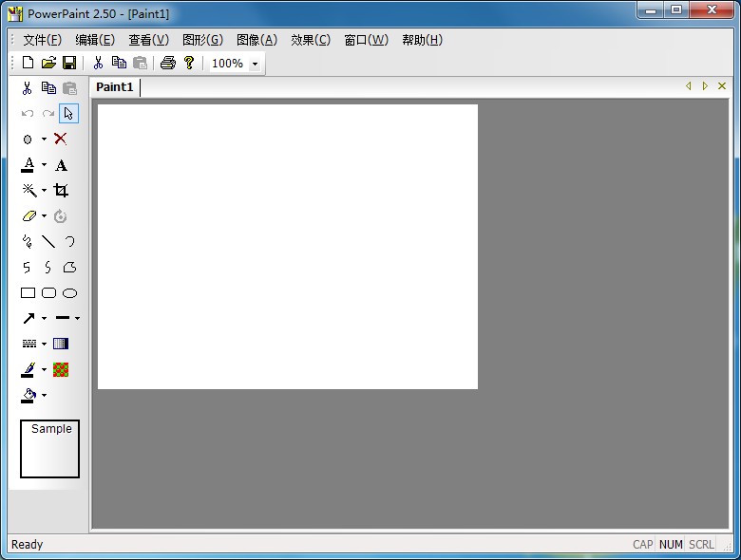Select the straight diagonal line tool
The height and width of the screenshot is (560, 741).
pyautogui.click(x=48, y=241)
